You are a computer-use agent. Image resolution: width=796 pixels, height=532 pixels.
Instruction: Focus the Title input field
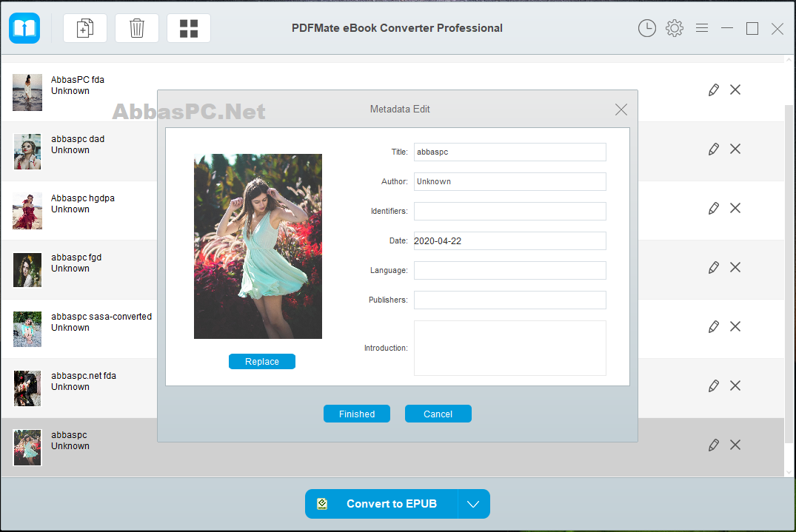point(509,152)
